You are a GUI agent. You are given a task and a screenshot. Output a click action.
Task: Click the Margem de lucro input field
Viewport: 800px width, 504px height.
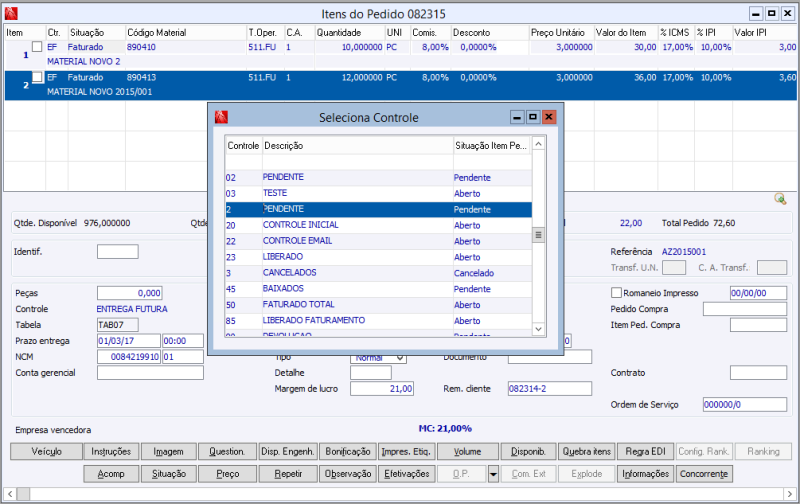coord(383,389)
